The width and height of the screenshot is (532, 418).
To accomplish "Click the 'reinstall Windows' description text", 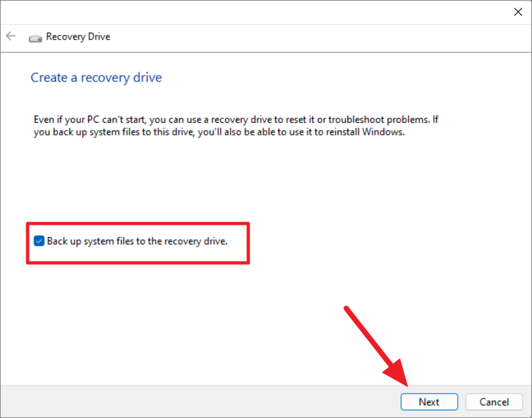I will [365, 131].
